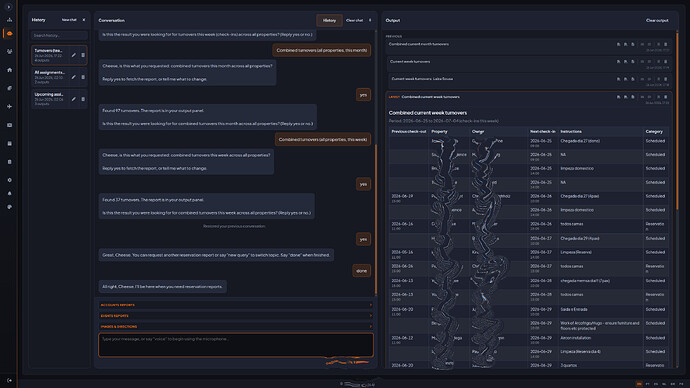
Task: Click the 'Combined turnovers (all properties, this week)' message
Action: click(x=323, y=139)
